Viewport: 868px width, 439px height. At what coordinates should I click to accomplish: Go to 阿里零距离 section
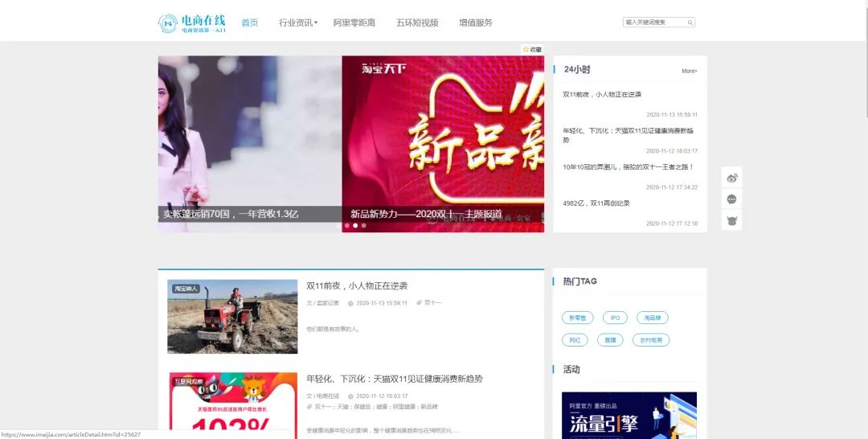tap(354, 23)
